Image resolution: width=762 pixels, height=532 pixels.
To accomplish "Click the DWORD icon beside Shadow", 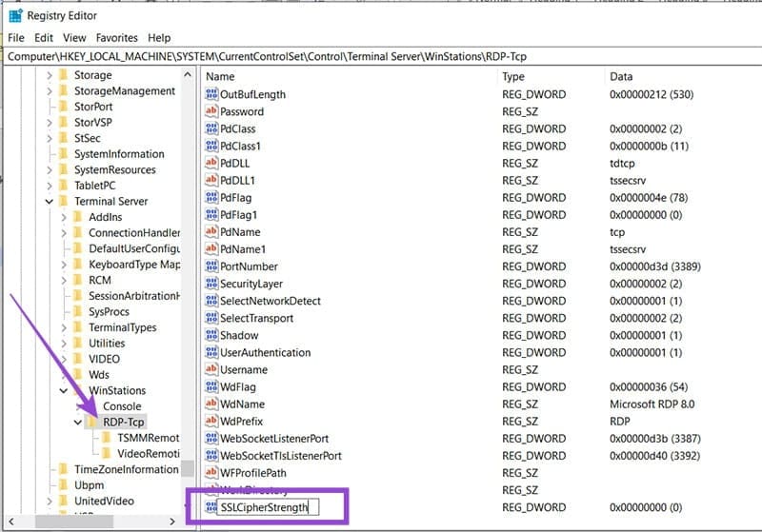I will pyautogui.click(x=211, y=335).
